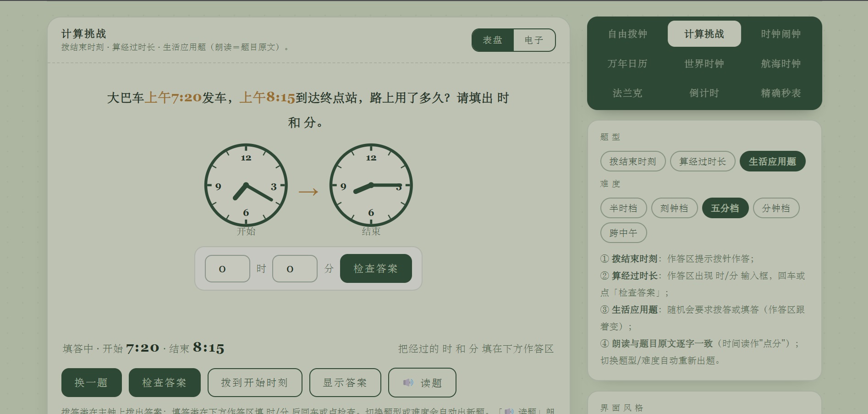The height and width of the screenshot is (414, 868).
Task: Click 换一题 for a new question
Action: coord(92,382)
